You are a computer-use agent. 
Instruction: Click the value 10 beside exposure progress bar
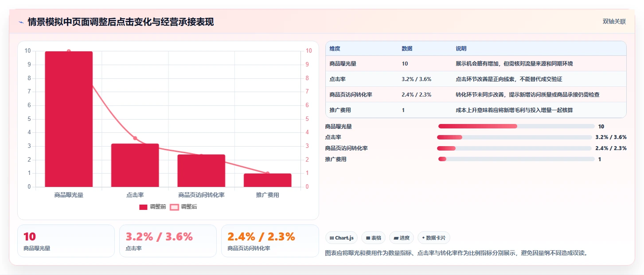[x=601, y=126]
